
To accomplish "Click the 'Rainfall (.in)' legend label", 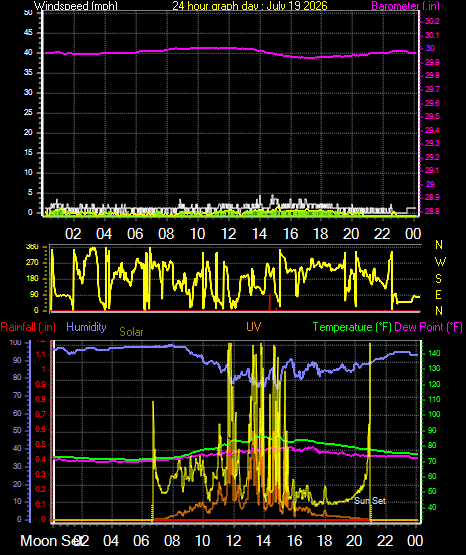I will tap(28, 327).
